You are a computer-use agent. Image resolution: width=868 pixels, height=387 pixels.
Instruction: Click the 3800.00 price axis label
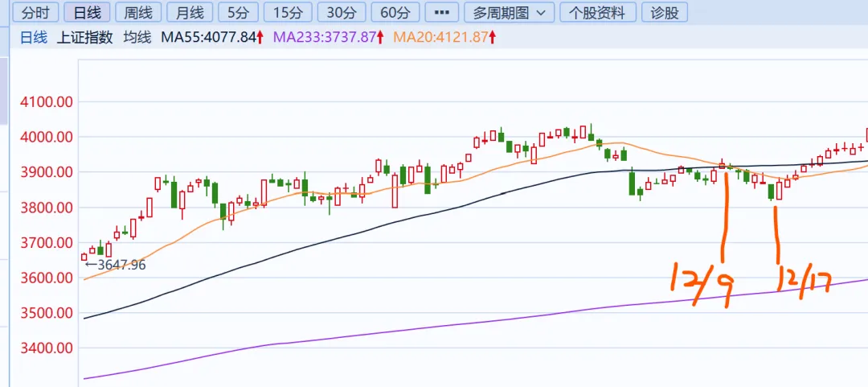coord(47,208)
